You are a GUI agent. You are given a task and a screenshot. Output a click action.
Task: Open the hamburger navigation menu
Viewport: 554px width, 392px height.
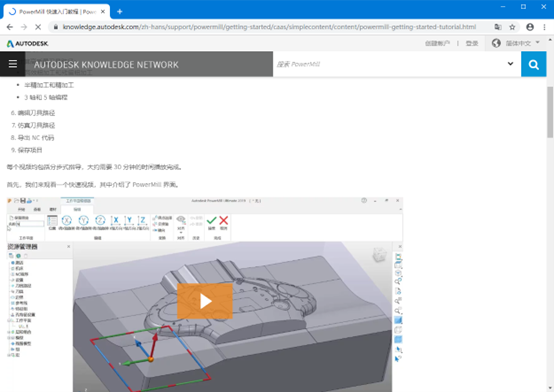coord(13,64)
